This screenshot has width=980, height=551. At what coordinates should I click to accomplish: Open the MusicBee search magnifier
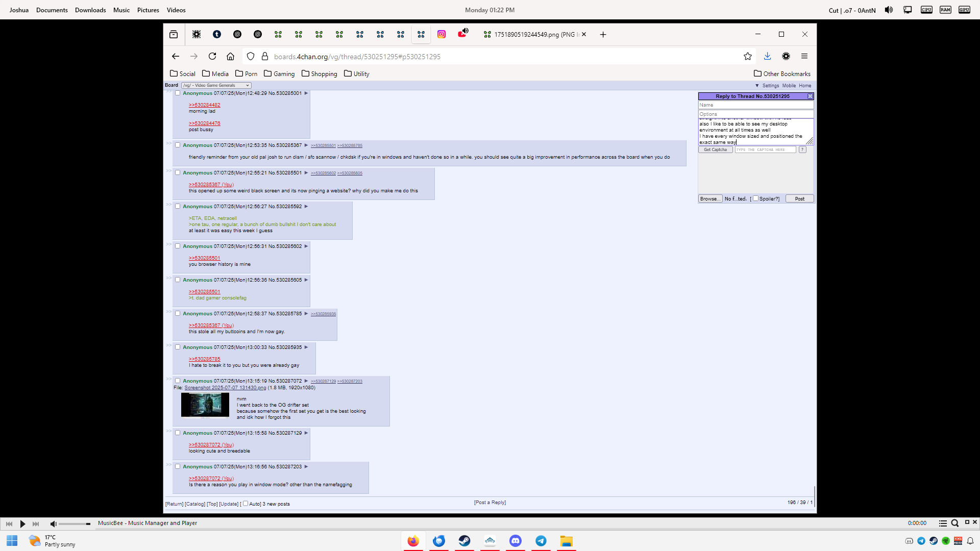pyautogui.click(x=955, y=523)
